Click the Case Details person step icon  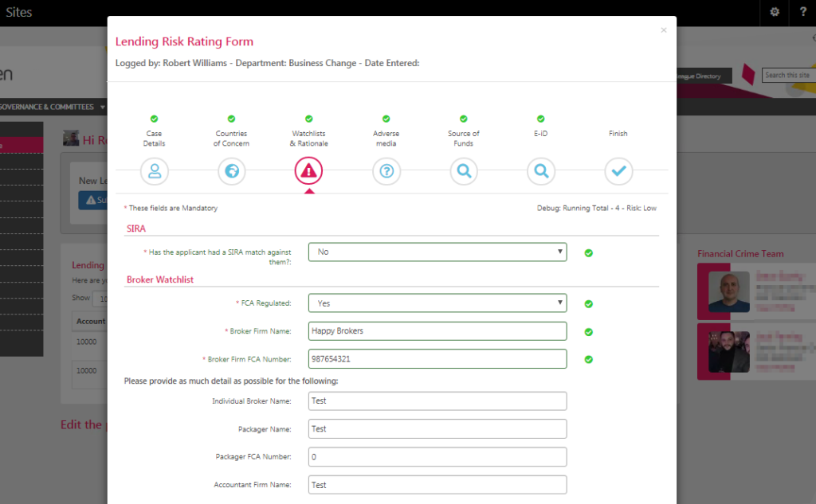[x=154, y=170]
